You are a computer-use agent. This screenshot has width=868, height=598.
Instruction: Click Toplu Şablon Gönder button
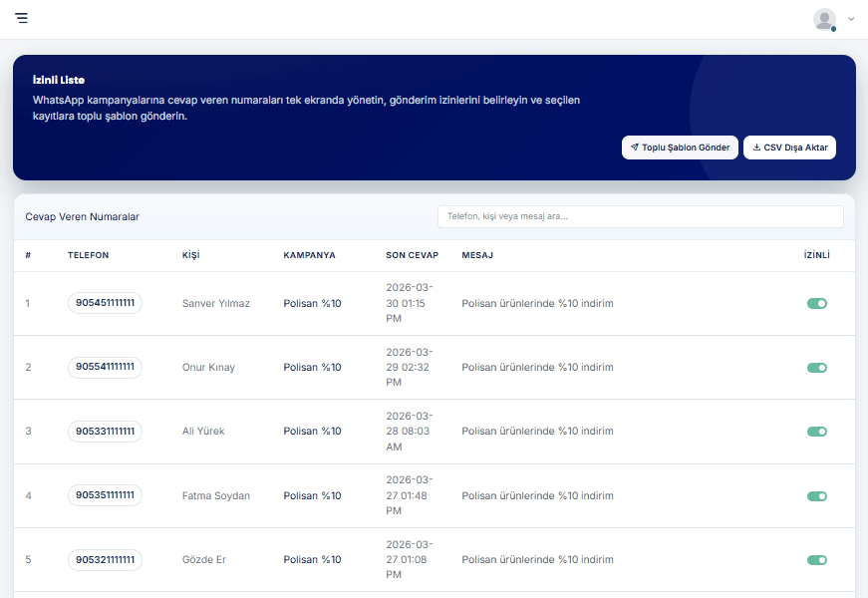(680, 148)
